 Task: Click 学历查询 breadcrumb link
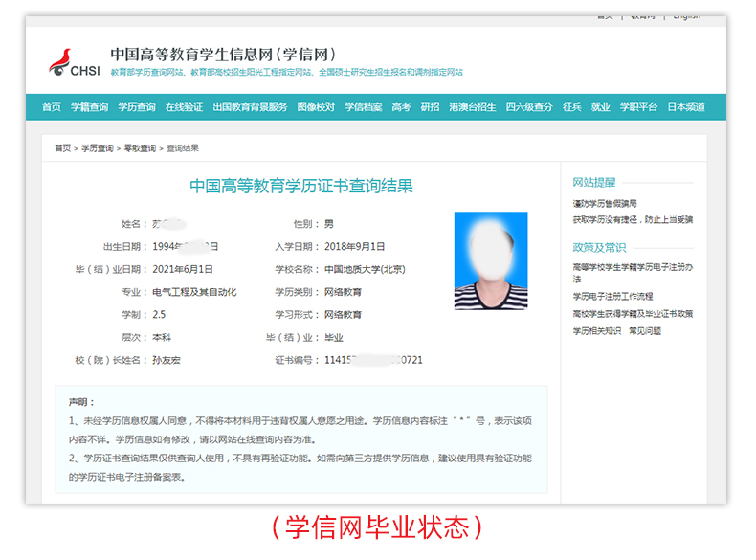98,148
